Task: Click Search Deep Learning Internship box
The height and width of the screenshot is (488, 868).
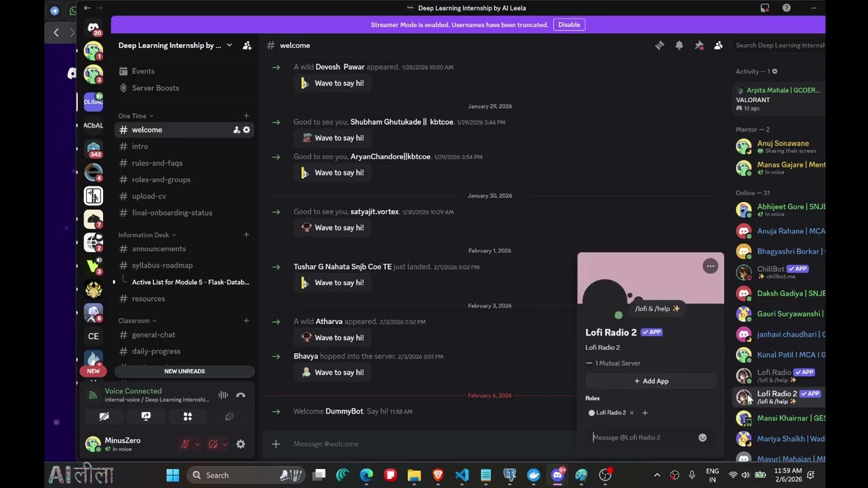Action: pyautogui.click(x=778, y=45)
